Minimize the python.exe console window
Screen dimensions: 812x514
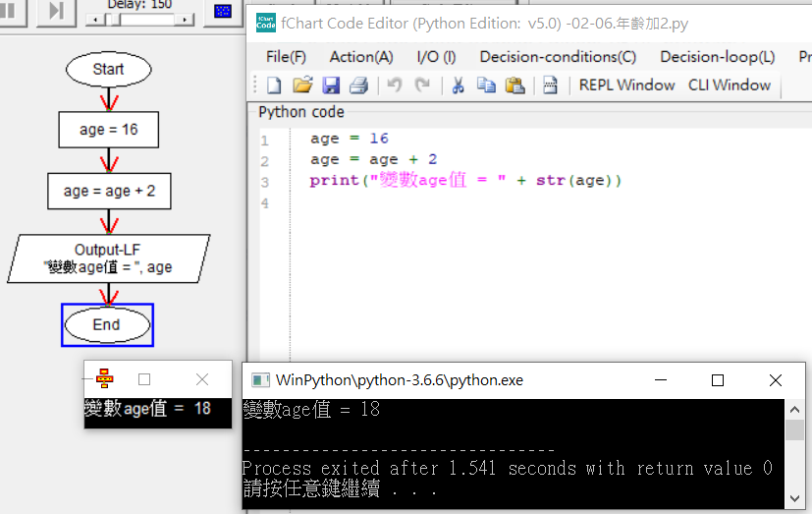tap(660, 380)
